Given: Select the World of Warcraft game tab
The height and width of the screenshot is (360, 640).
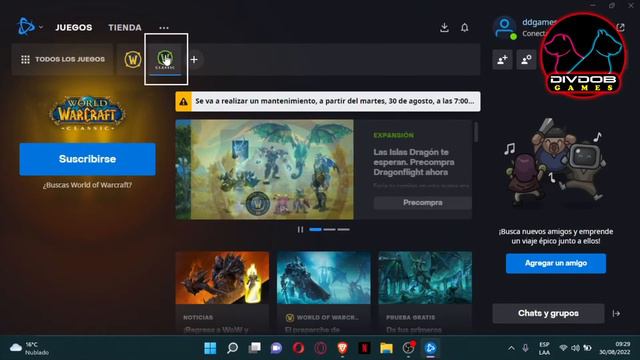Looking at the screenshot, I should tap(133, 60).
